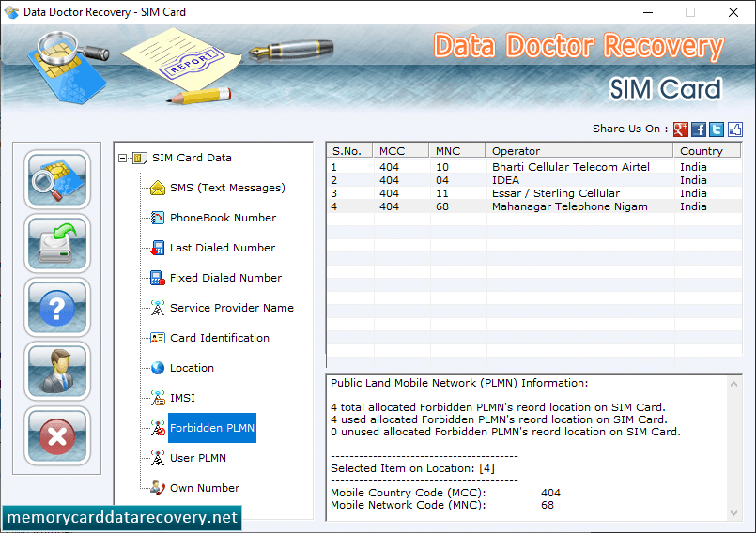Viewport: 756px width, 533px height.
Task: Click the MCC column header
Action: pos(401,151)
